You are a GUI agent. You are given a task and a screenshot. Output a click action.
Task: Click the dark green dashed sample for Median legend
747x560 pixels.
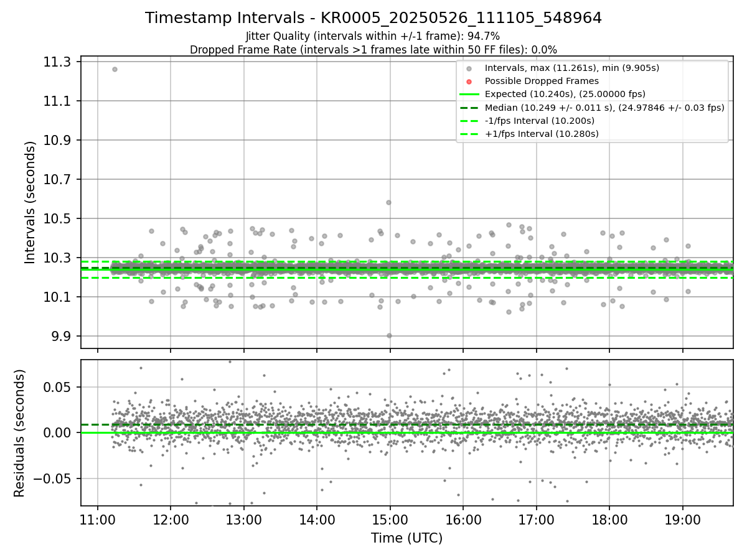(x=469, y=108)
